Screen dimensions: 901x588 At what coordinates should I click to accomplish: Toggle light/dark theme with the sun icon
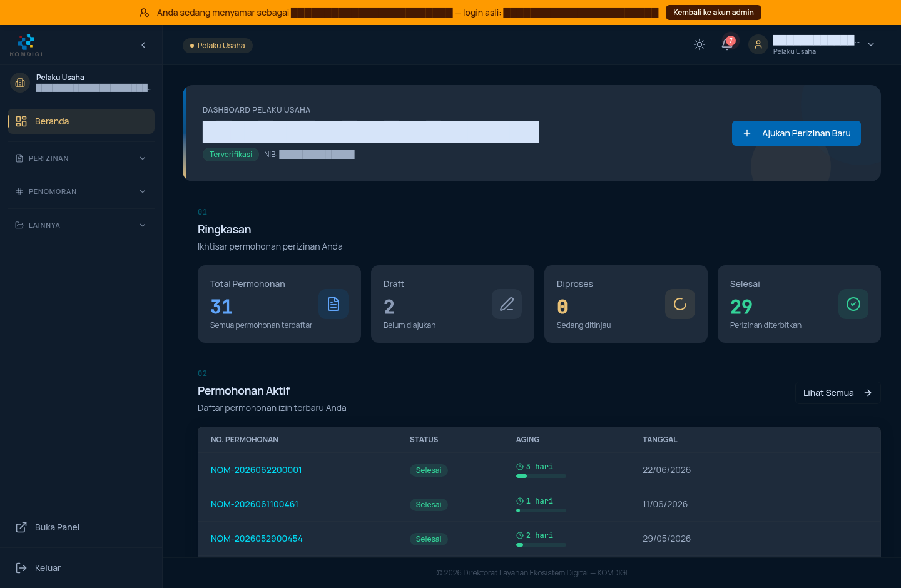[700, 44]
